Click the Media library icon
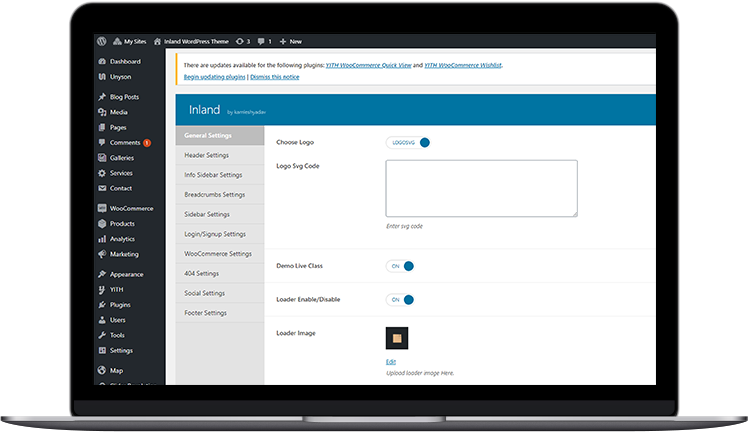Image resolution: width=748 pixels, height=432 pixels. pyautogui.click(x=102, y=112)
